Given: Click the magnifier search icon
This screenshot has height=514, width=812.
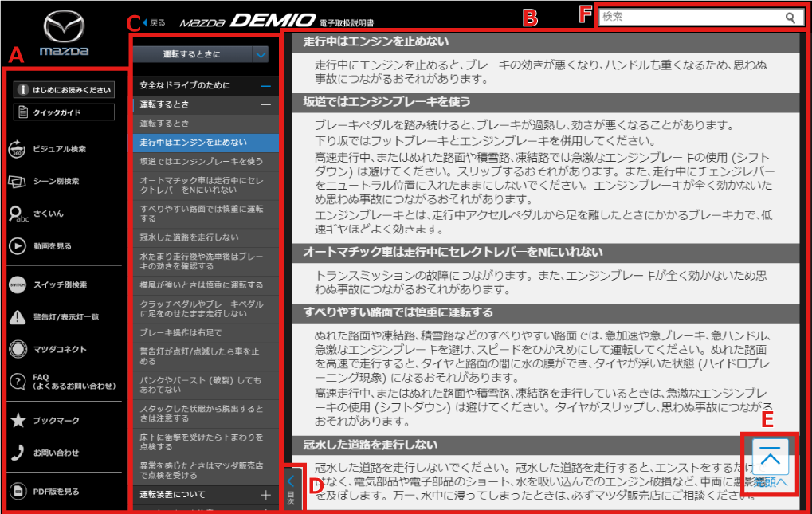Looking at the screenshot, I should click(790, 18).
